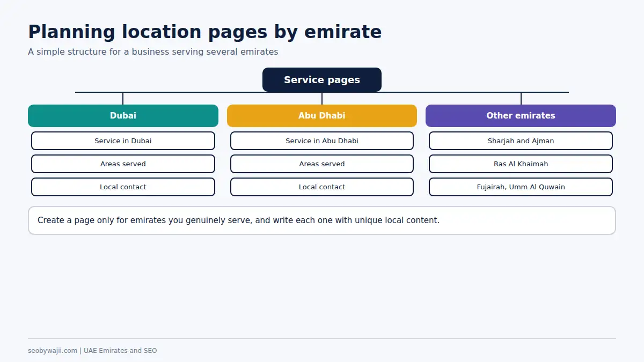
Task: Click the Fujairah, Umm Al Quwain box
Action: [521, 187]
